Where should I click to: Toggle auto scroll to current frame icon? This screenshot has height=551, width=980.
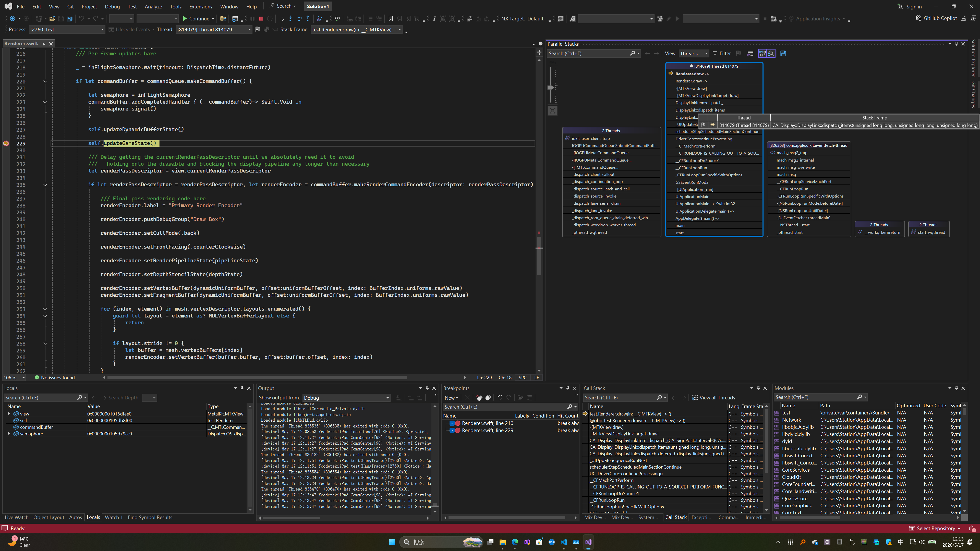point(763,53)
